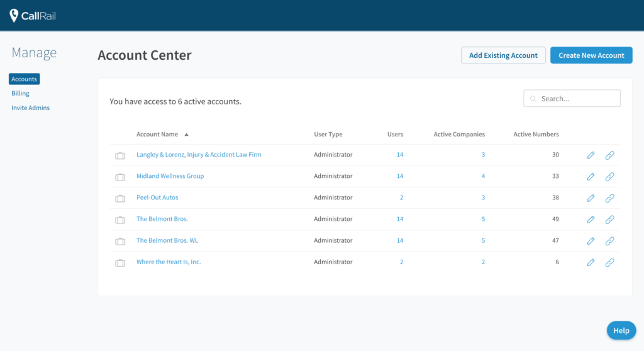
Task: Click the briefcase icon for The Belmont Bros.
Action: (x=120, y=220)
